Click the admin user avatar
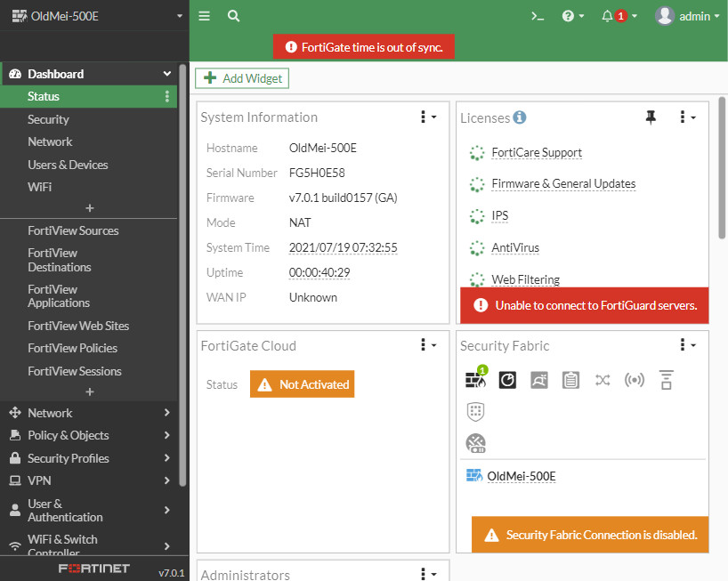728x581 pixels. tap(665, 16)
